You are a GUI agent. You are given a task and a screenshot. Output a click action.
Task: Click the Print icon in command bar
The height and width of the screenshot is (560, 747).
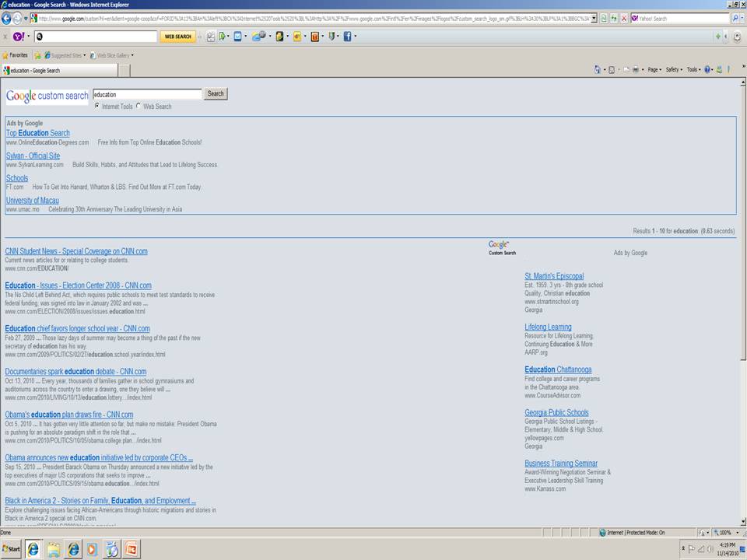635,69
